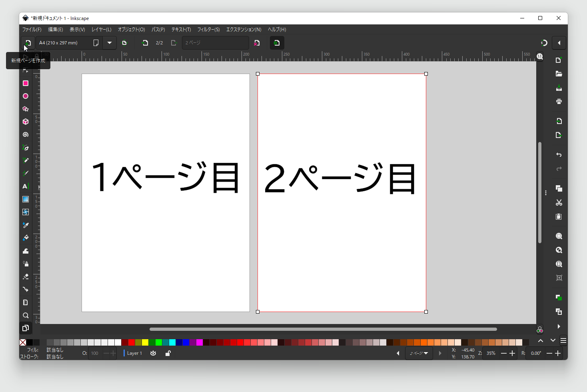Create a new page with the toolbar icon
This screenshot has height=392, width=587.
point(28,43)
